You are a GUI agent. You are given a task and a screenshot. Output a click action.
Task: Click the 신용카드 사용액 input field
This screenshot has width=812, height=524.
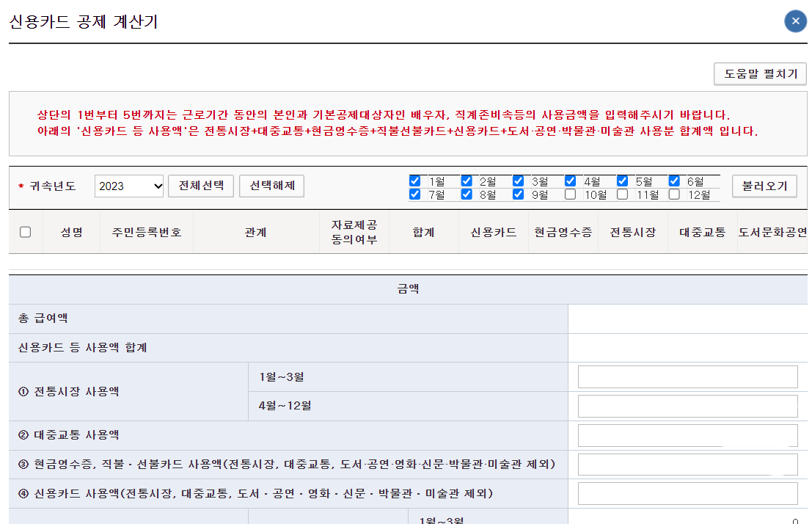click(687, 492)
